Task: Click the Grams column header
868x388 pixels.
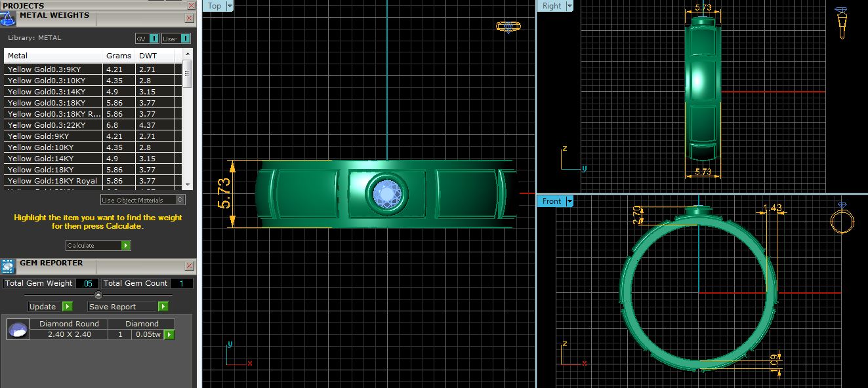Action: [119, 56]
